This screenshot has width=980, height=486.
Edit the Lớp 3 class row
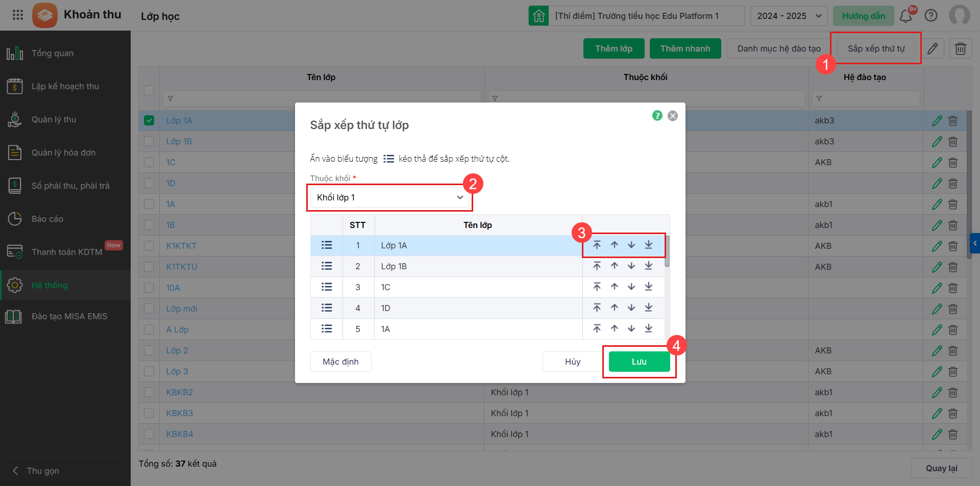tap(937, 372)
